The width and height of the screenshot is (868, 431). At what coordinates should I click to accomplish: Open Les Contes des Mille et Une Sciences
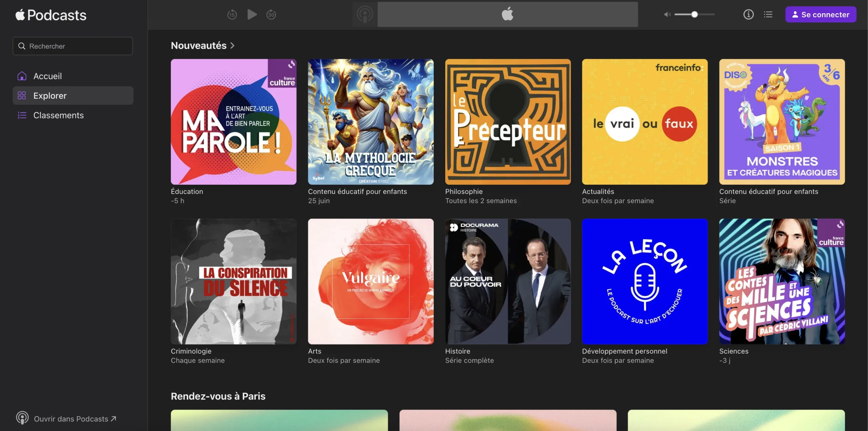click(x=782, y=281)
